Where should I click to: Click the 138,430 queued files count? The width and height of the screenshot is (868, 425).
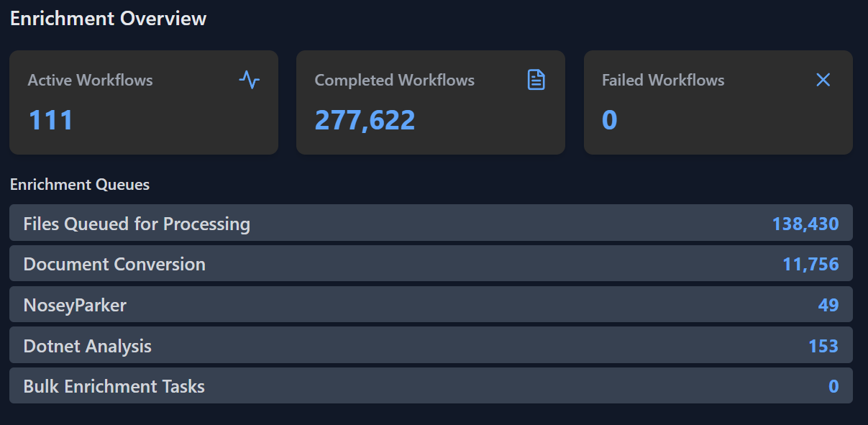coord(805,224)
